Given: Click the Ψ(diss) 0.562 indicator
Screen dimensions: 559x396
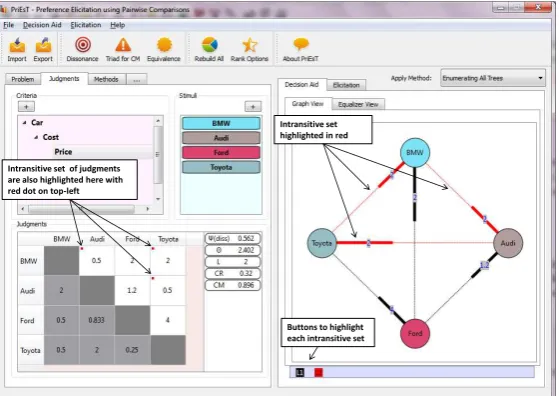Looking at the screenshot, I should [233, 238].
